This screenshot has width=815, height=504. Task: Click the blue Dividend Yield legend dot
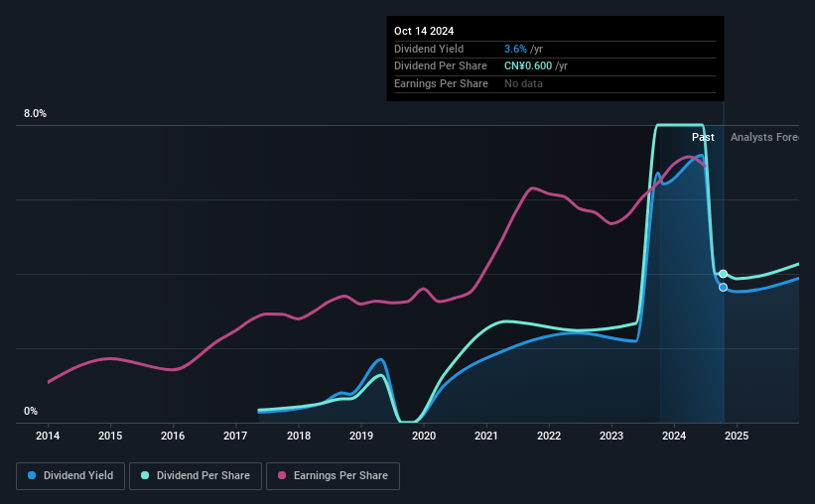[32, 475]
